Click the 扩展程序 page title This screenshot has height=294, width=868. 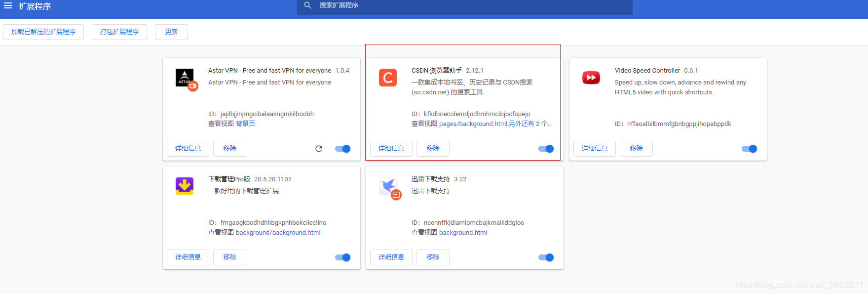click(35, 6)
